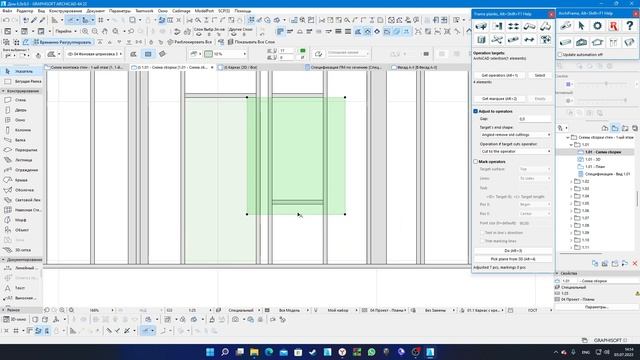Select the Колонна (Column) tool
The width and height of the screenshot is (640, 360).
click(21, 130)
